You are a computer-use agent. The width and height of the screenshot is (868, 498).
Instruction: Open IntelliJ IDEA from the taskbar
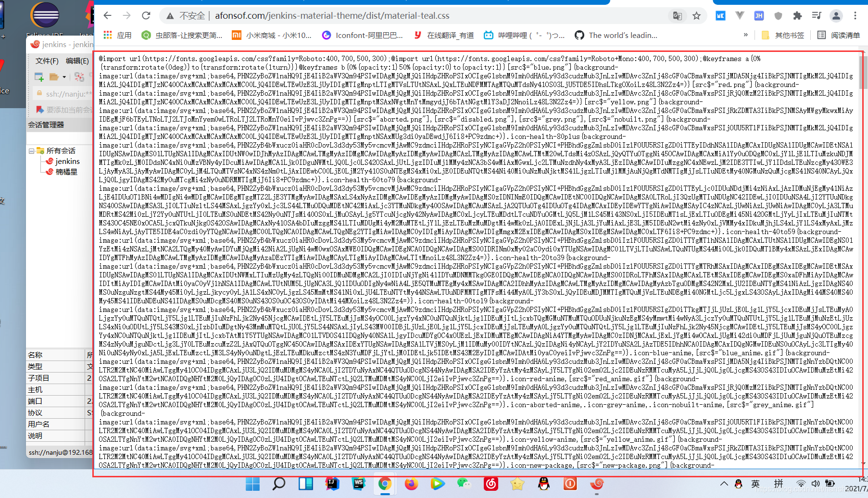332,484
